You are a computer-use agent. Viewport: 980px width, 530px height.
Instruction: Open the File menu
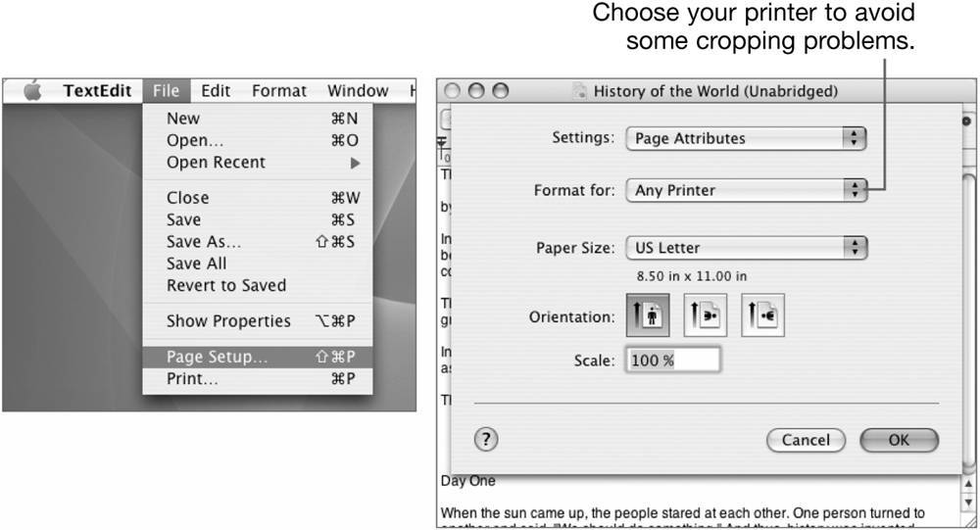[x=166, y=91]
